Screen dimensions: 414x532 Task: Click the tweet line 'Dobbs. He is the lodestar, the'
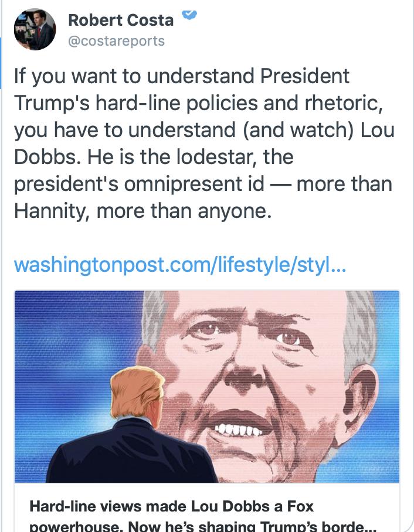[x=154, y=157]
